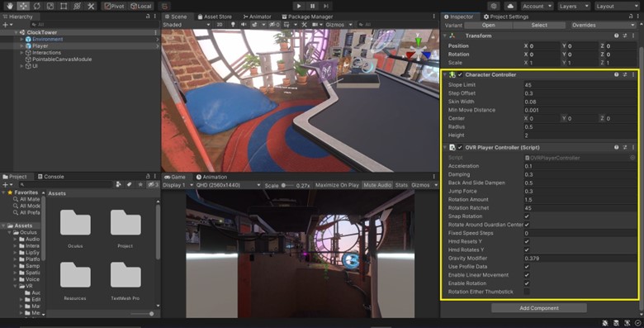Viewport: 644px width, 328px height.
Task: Switch to the Console tab
Action: pyautogui.click(x=51, y=176)
